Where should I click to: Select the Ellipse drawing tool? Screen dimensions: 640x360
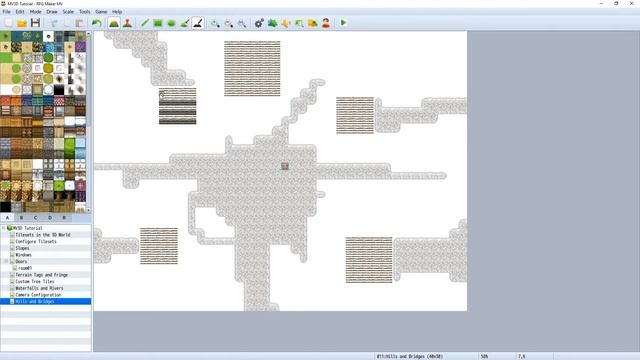coord(171,23)
